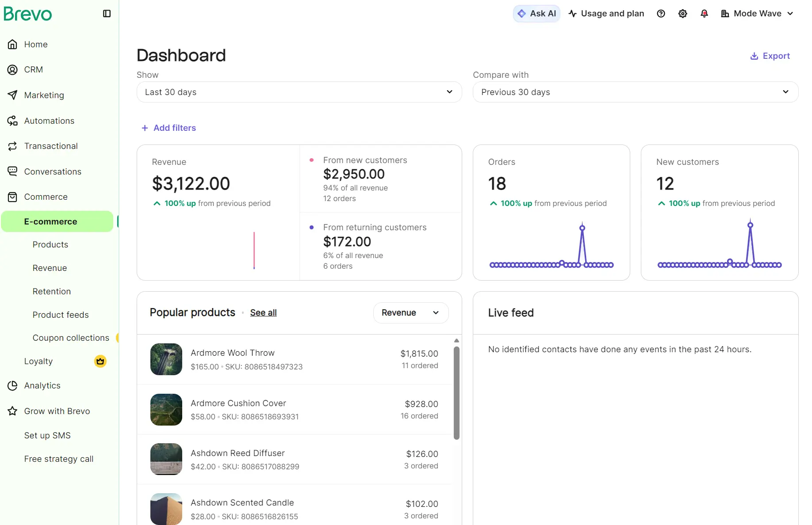Open Marketing section
812x525 pixels.
(44, 95)
